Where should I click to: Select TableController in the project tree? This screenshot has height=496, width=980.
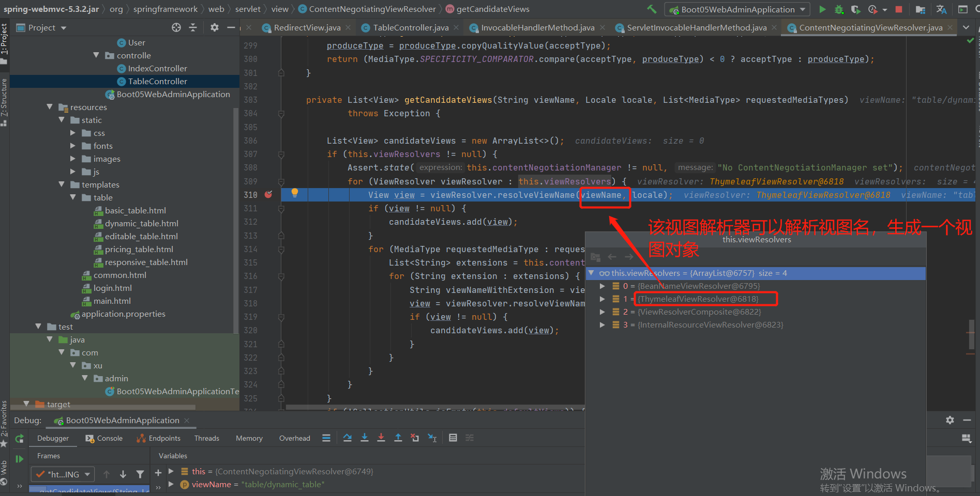(x=158, y=81)
